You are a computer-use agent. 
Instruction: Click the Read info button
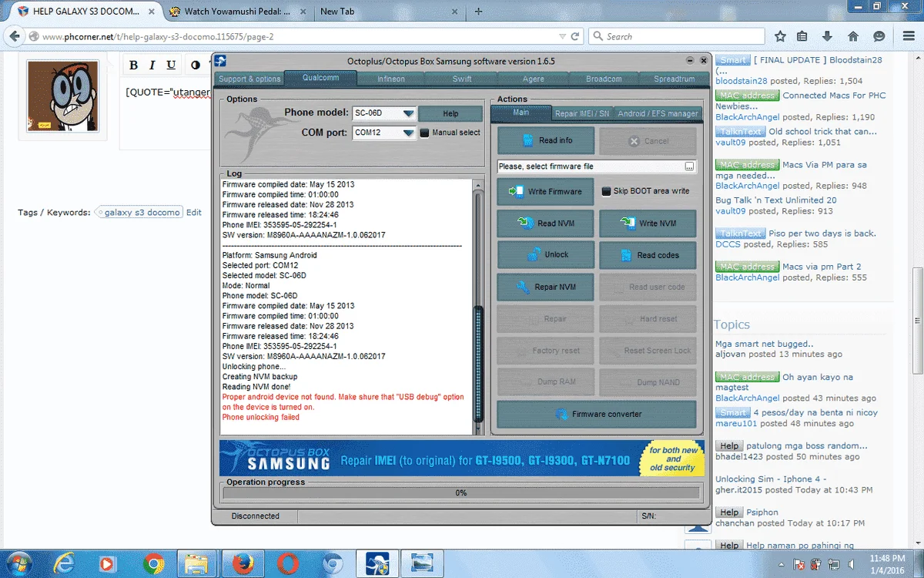pyautogui.click(x=546, y=141)
